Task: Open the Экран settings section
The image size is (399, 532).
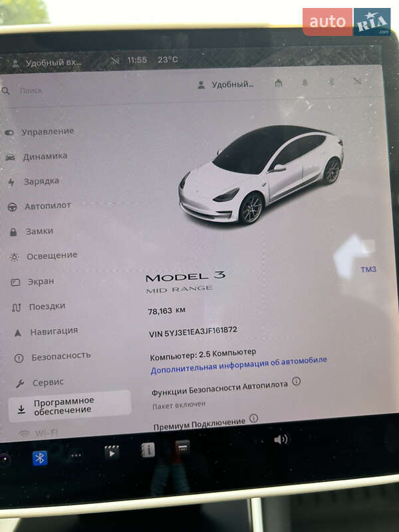Action: coord(33,282)
